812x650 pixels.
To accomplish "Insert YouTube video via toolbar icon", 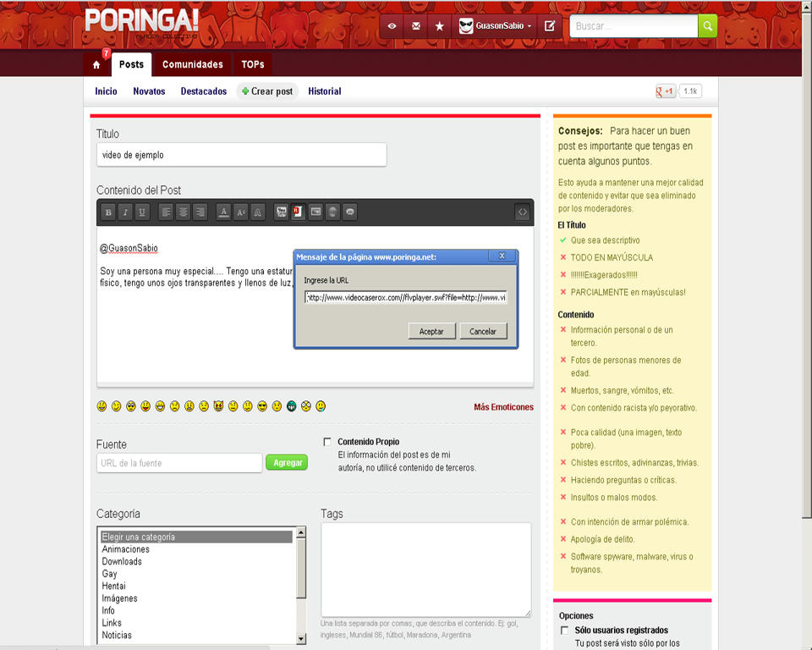I will (x=281, y=212).
